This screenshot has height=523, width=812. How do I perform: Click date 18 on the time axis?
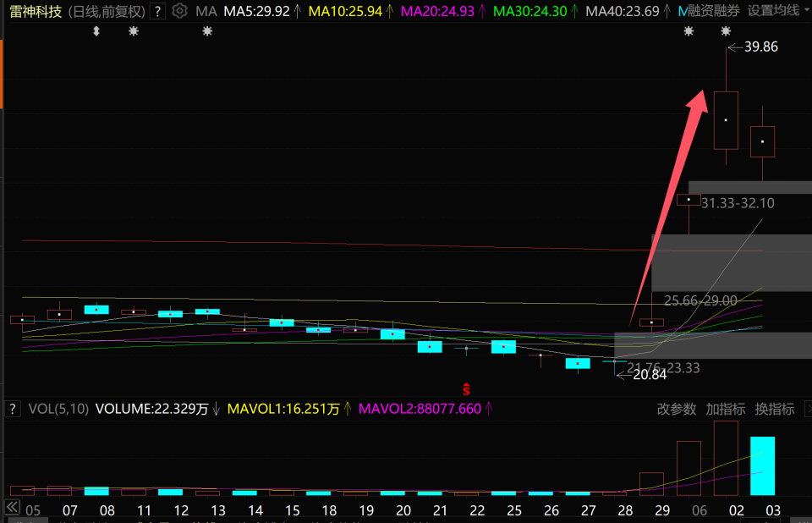pos(329,510)
